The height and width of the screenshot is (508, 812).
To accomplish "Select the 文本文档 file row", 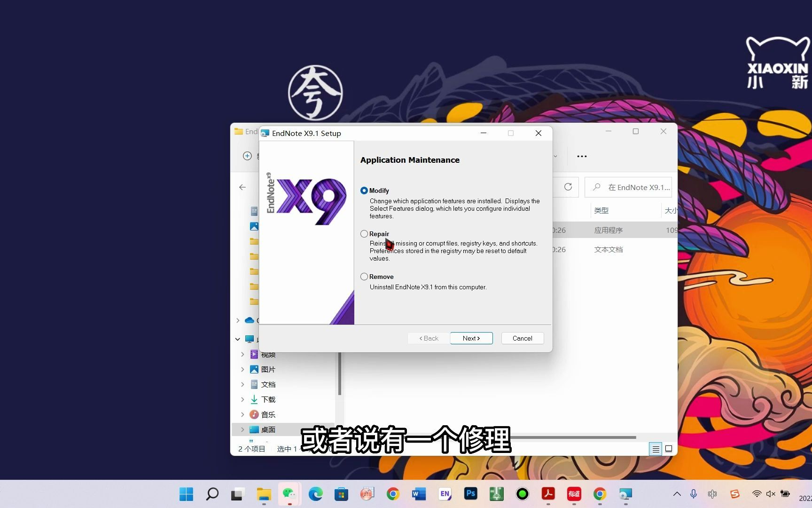I will pos(615,249).
